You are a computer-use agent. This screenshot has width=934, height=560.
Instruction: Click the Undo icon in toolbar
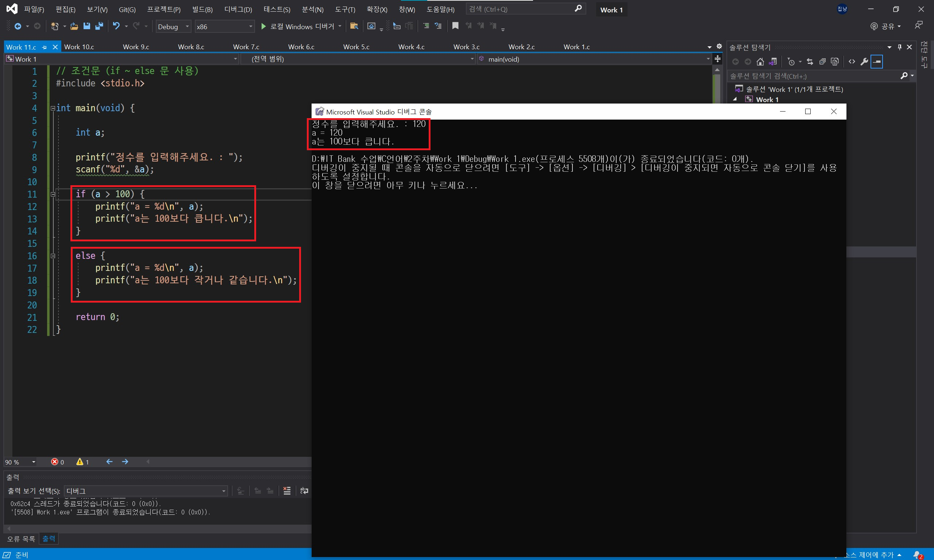coord(116,26)
